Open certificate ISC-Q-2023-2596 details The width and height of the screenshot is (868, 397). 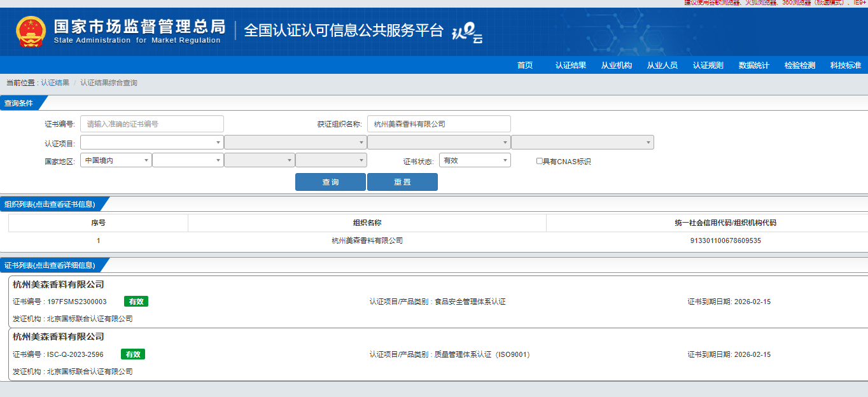(75, 354)
